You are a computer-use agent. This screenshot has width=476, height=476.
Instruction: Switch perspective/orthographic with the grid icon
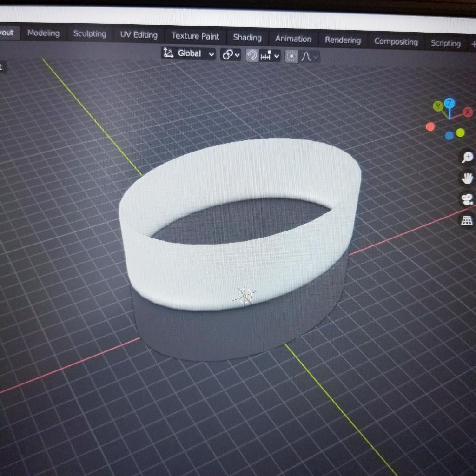pyautogui.click(x=467, y=220)
